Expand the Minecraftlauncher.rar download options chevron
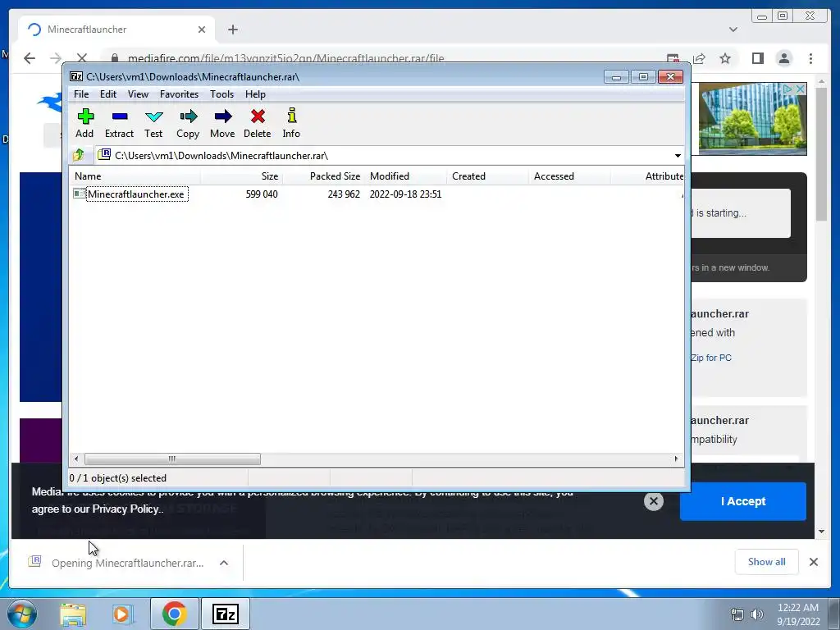Viewport: 840px width, 630px height. [224, 563]
